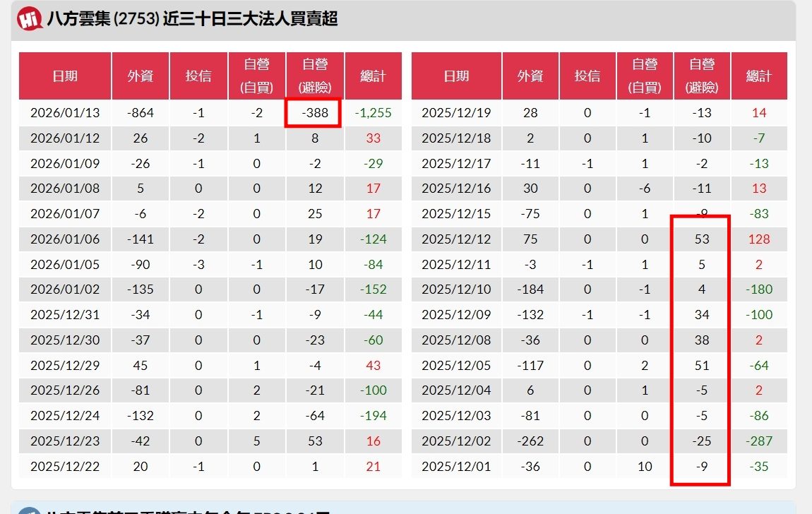Select the date cell 2025/12/23
The image size is (812, 514).
click(x=65, y=441)
